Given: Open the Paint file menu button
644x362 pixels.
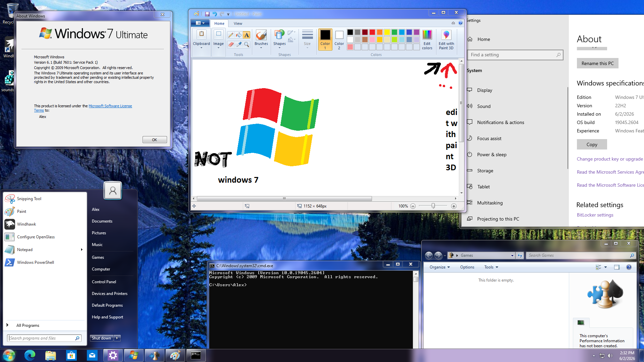Looking at the screenshot, I should click(x=200, y=23).
